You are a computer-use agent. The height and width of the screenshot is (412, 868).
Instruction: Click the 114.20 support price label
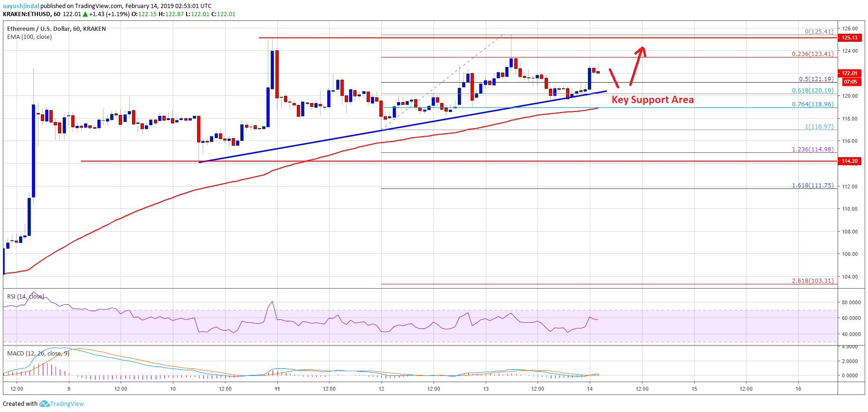849,161
